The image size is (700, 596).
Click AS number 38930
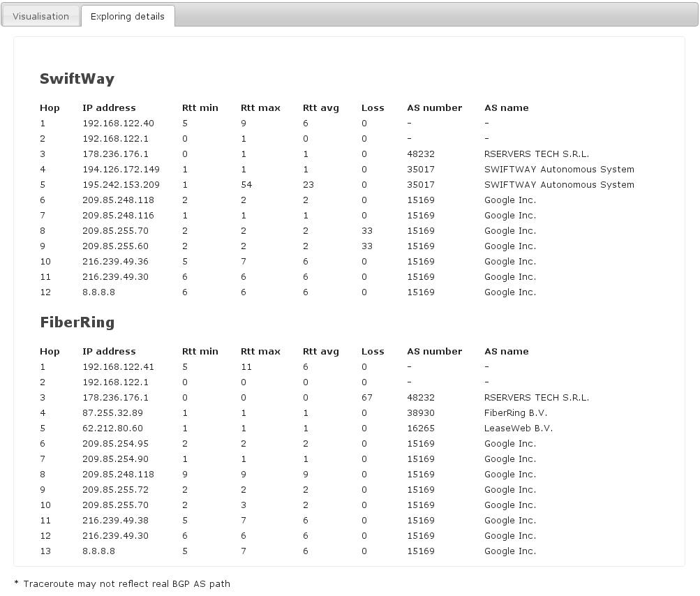[421, 413]
